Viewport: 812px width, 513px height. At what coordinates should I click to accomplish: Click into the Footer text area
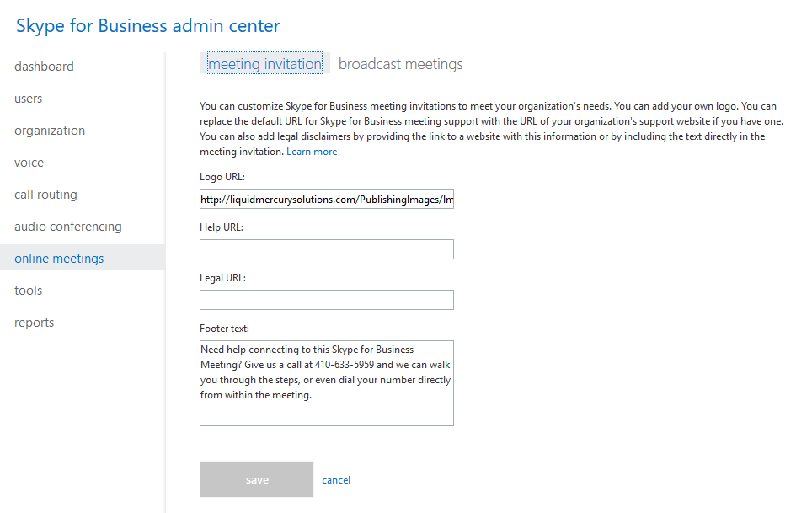[x=327, y=383]
